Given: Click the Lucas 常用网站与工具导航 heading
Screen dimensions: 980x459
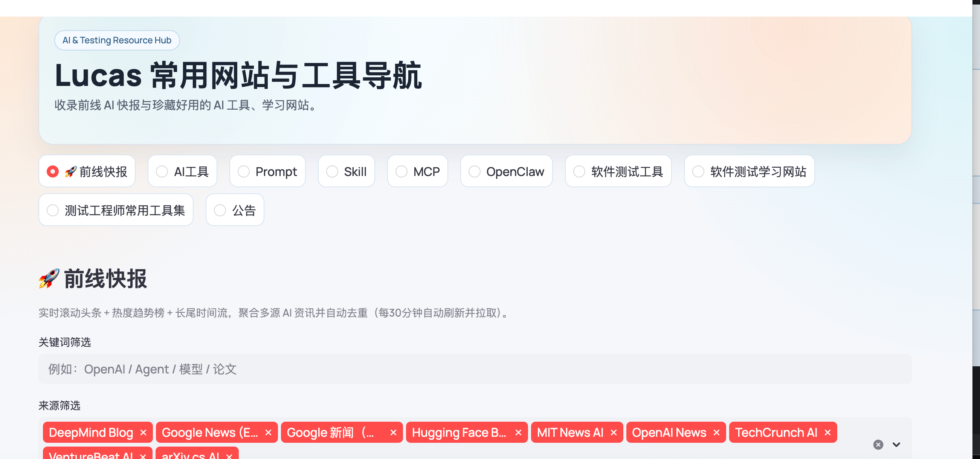Looking at the screenshot, I should pos(238,75).
